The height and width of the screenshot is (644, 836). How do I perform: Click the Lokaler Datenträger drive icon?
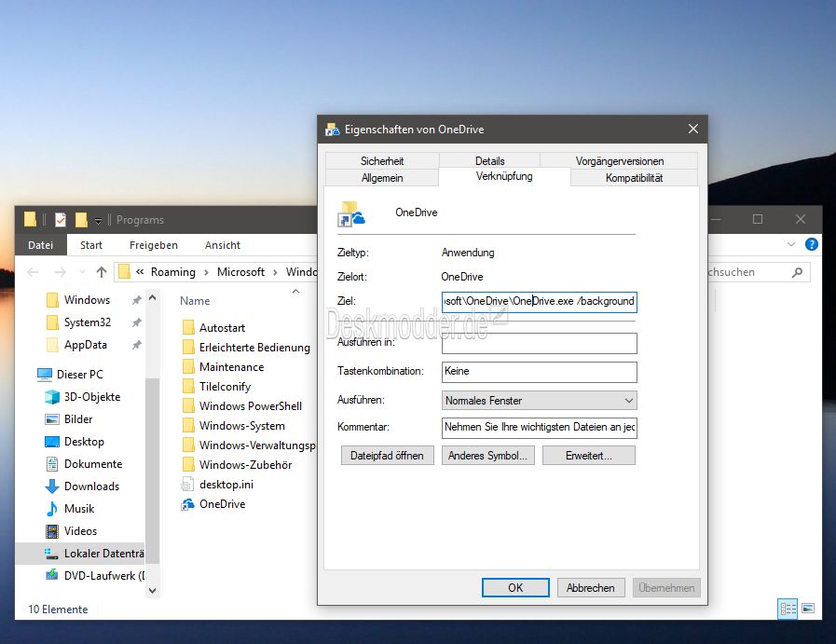coord(51,554)
